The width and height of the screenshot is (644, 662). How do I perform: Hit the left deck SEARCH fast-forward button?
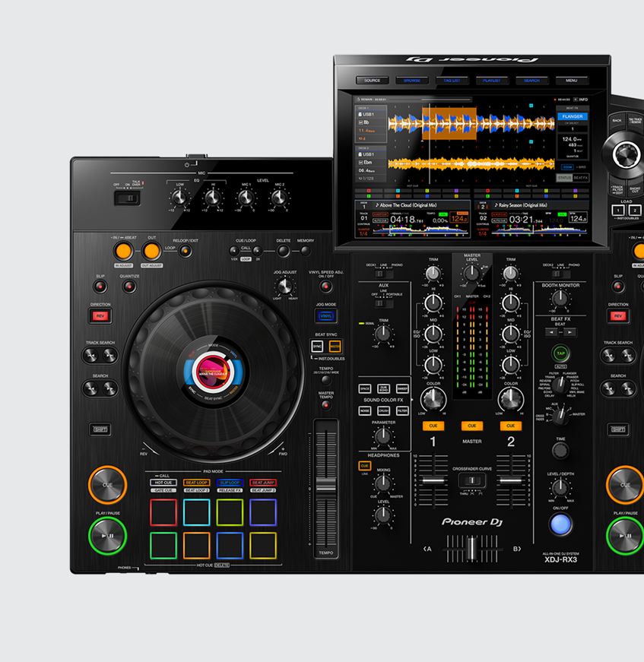[x=109, y=388]
